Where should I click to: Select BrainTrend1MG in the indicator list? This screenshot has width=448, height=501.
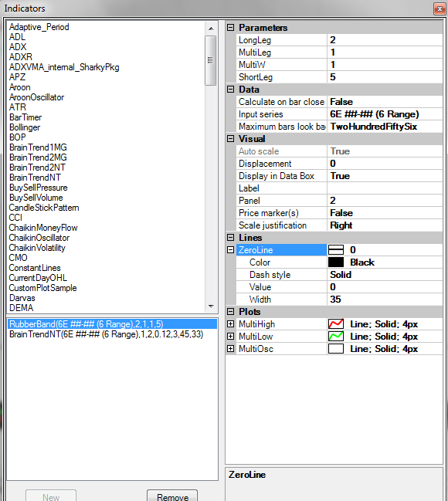(38, 147)
